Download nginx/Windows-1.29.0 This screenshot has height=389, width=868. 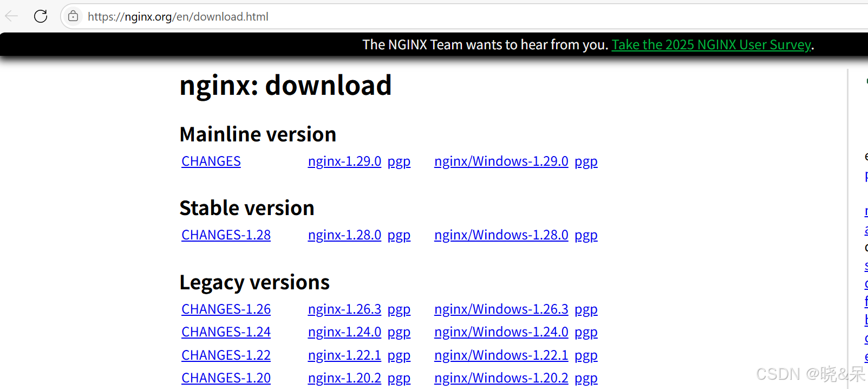click(501, 161)
